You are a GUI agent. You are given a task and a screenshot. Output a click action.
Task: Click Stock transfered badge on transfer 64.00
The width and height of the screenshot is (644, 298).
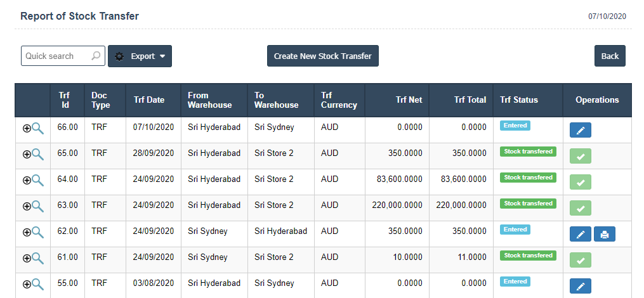[x=528, y=178]
